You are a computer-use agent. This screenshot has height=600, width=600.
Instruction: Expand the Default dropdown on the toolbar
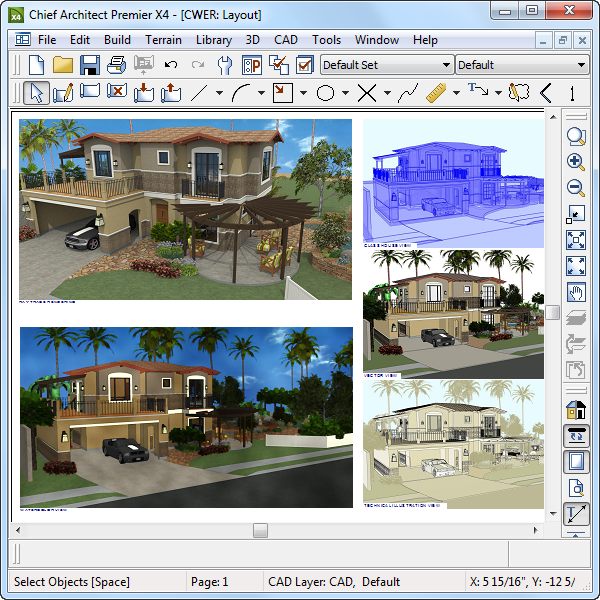pyautogui.click(x=521, y=65)
